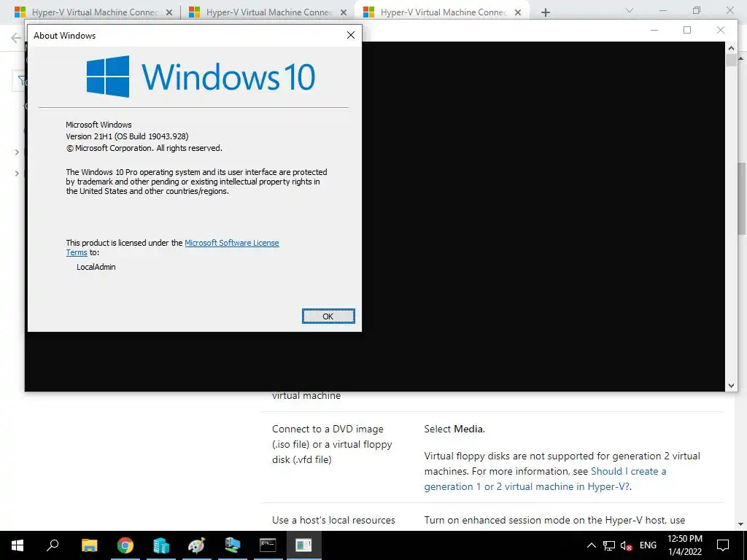Open the browser tab search chevron

point(630,10)
